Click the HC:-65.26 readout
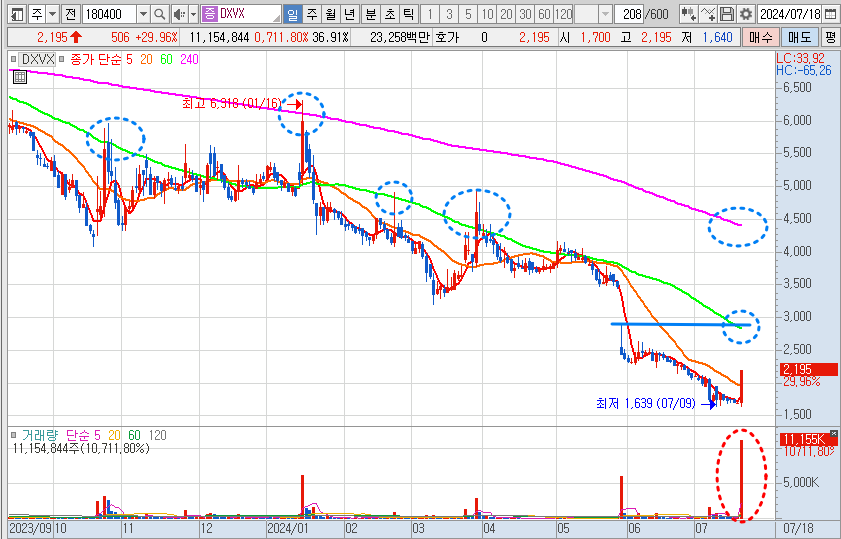Screen dimensions: 841x539 (803, 70)
